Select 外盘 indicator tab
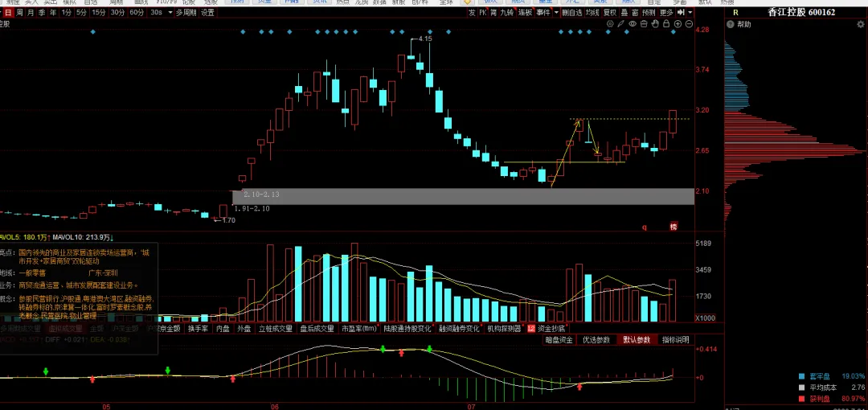This screenshot has width=868, height=410. 244,329
